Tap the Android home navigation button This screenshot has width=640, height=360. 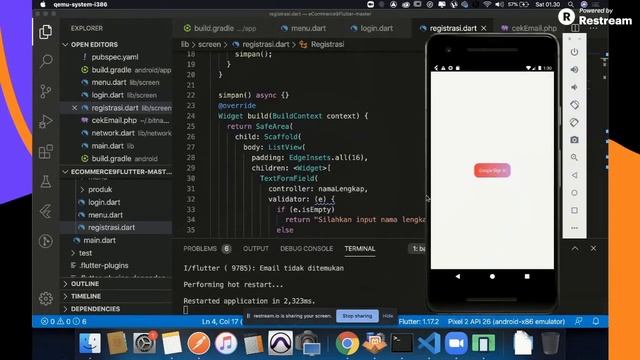tap(492, 276)
